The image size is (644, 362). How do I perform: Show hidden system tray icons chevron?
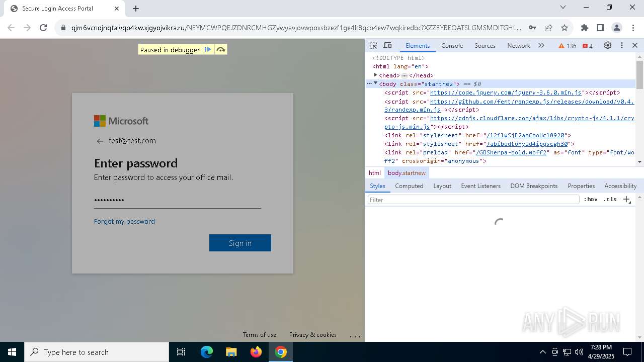pos(542,352)
